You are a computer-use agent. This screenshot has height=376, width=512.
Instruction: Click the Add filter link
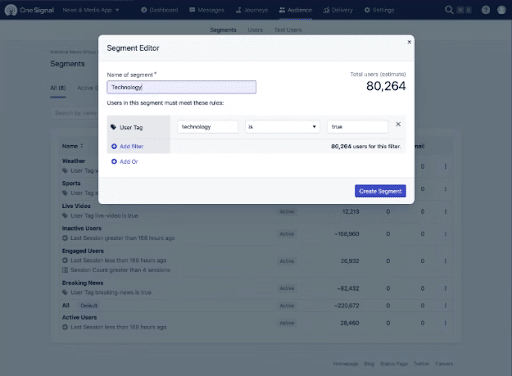pyautogui.click(x=132, y=146)
